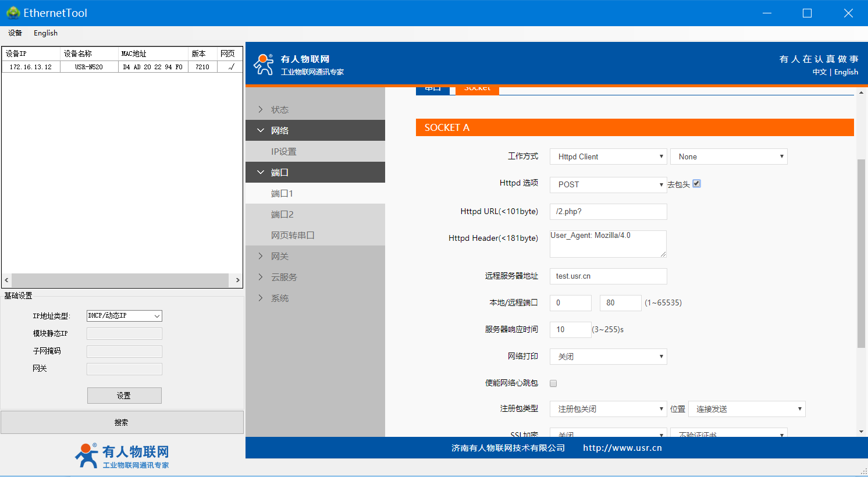Open the 设备 menu
868x477 pixels.
pyautogui.click(x=15, y=33)
